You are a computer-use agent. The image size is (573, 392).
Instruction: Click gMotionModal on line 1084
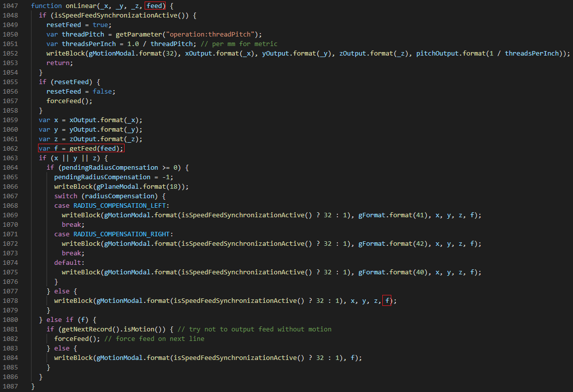point(120,357)
